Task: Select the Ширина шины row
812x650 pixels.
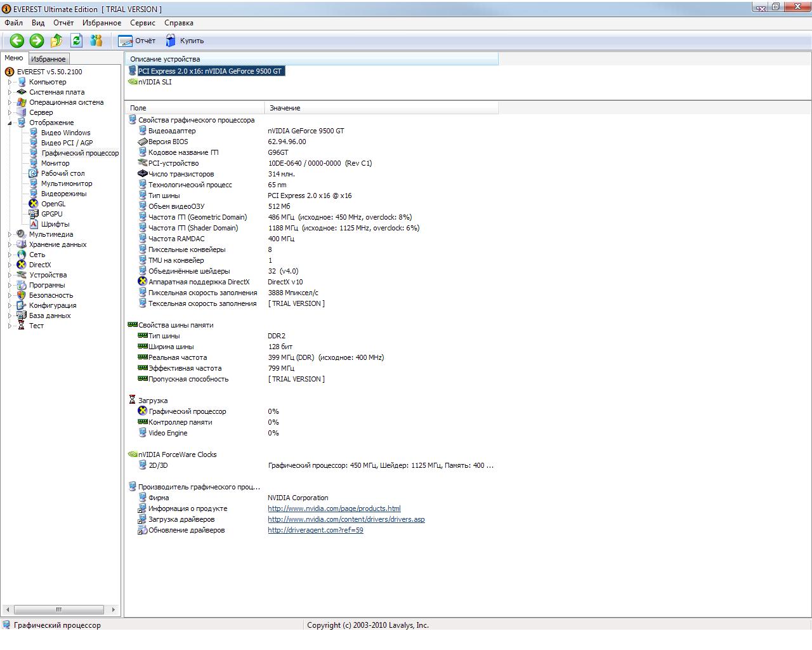Action: click(x=311, y=347)
